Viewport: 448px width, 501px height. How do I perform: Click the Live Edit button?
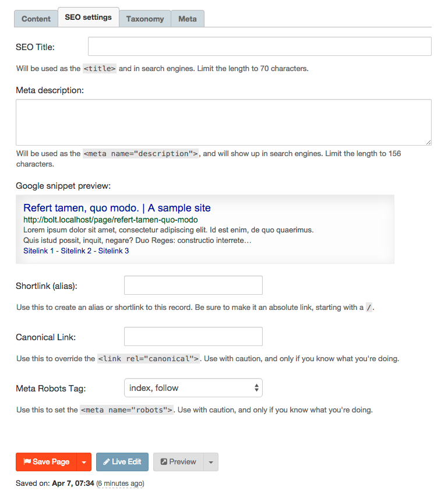click(x=122, y=462)
